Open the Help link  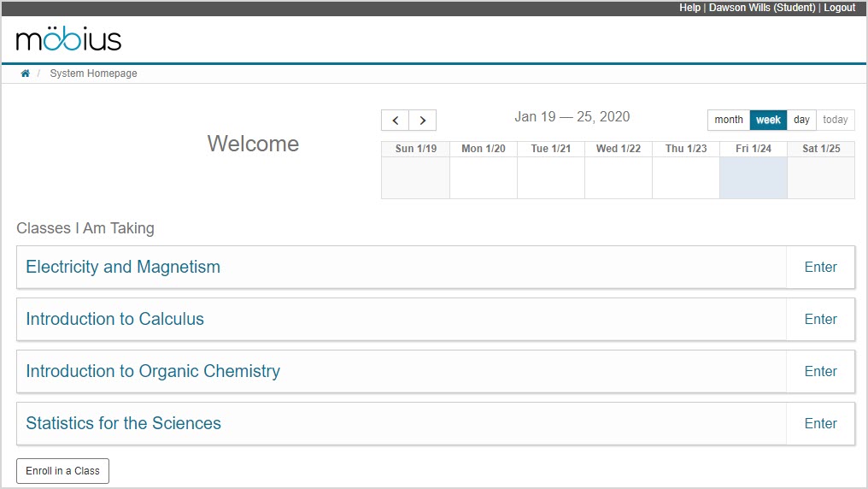click(689, 8)
